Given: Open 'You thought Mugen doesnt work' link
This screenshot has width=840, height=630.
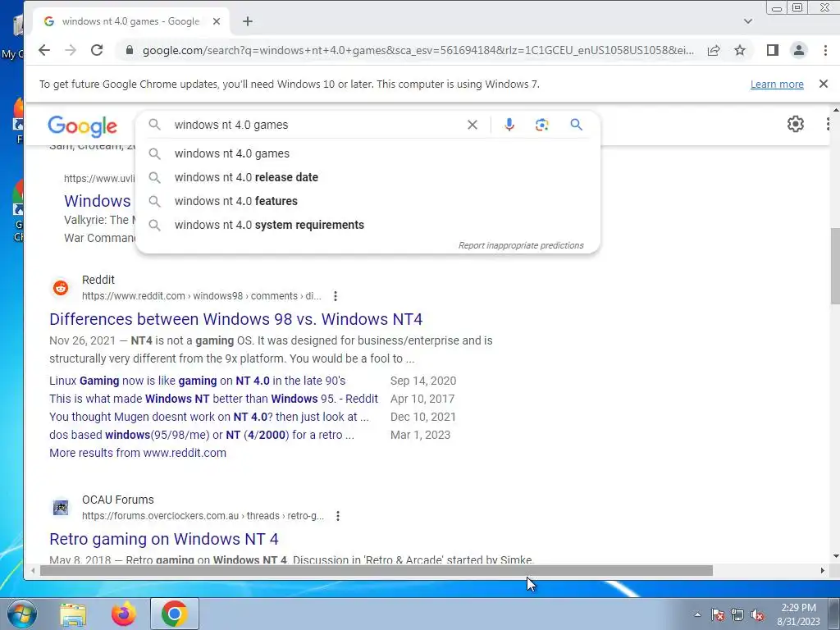Looking at the screenshot, I should click(x=209, y=417).
